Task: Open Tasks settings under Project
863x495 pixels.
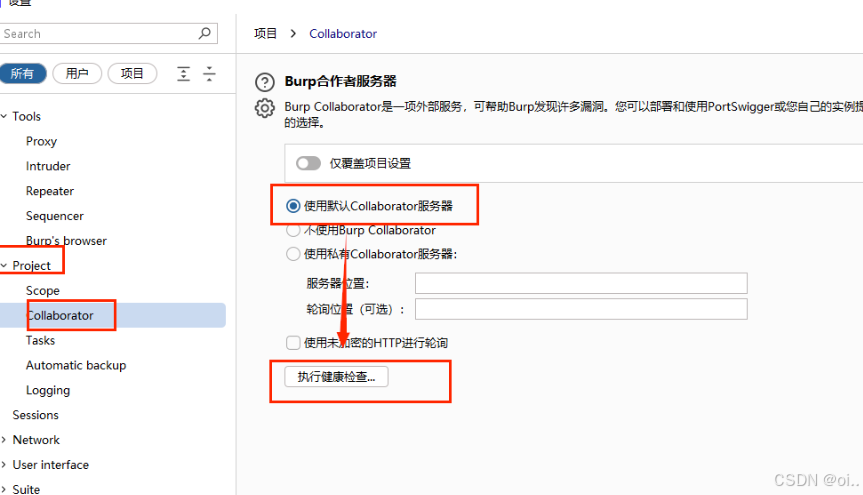Action: point(40,340)
